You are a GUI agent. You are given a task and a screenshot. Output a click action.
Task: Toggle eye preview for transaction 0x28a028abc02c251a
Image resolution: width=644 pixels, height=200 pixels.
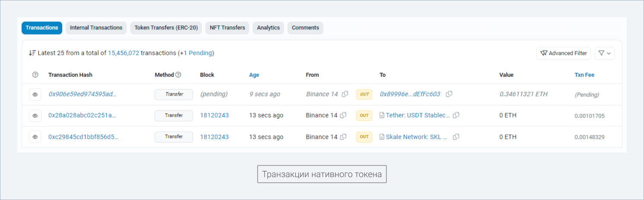tap(35, 116)
